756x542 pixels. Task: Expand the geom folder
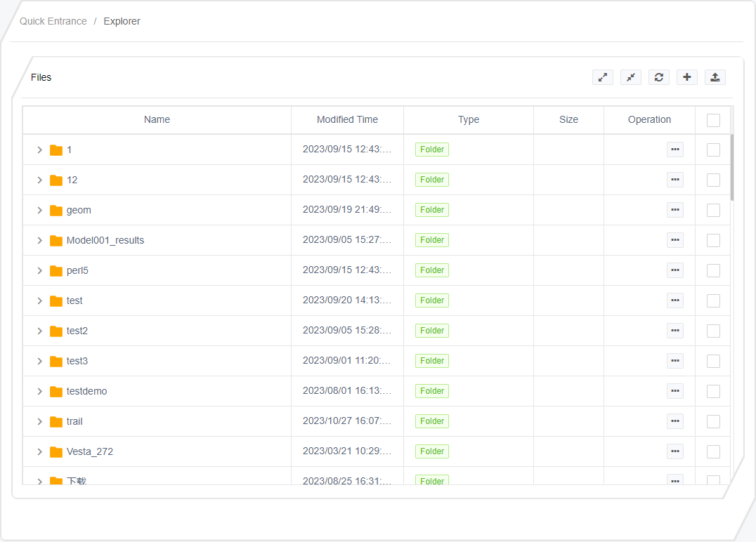point(39,210)
